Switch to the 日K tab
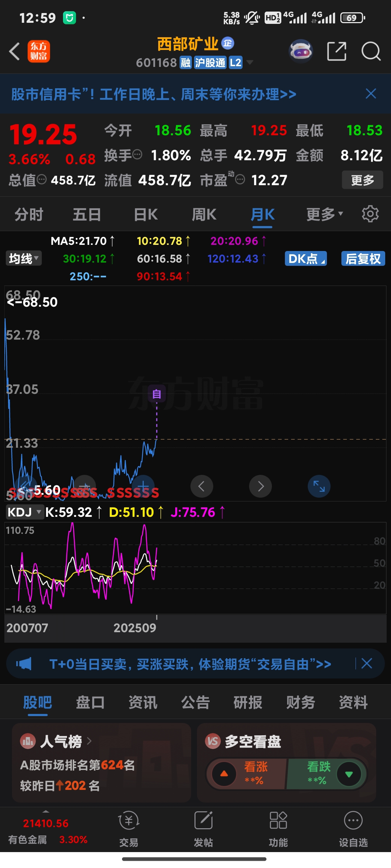This screenshot has height=868, width=391. tap(146, 214)
